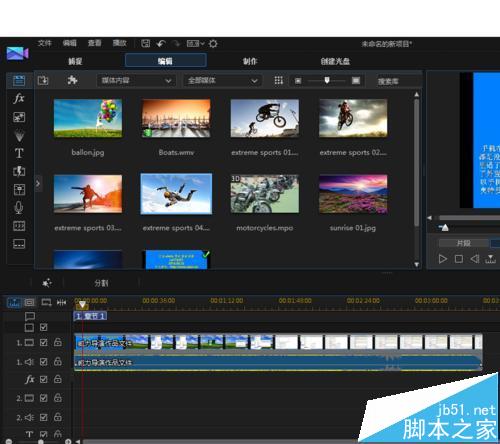500x444 pixels.
Task: Play the preview
Action: [x=442, y=259]
